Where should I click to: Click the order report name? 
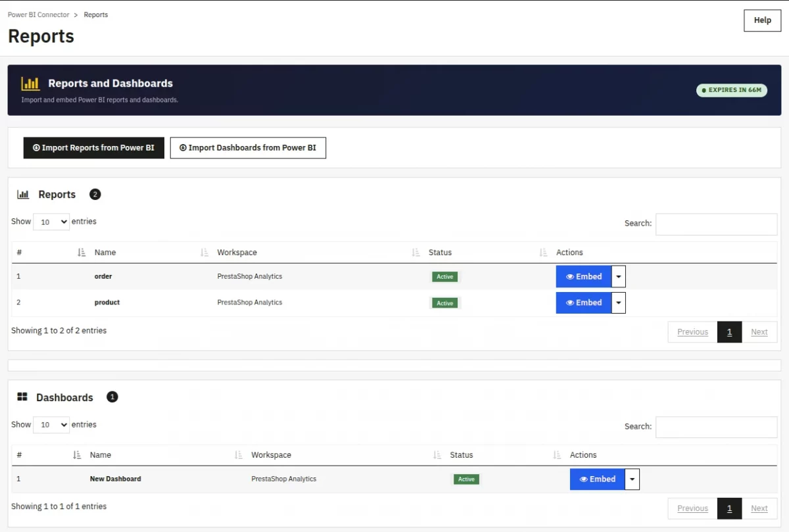tap(103, 277)
